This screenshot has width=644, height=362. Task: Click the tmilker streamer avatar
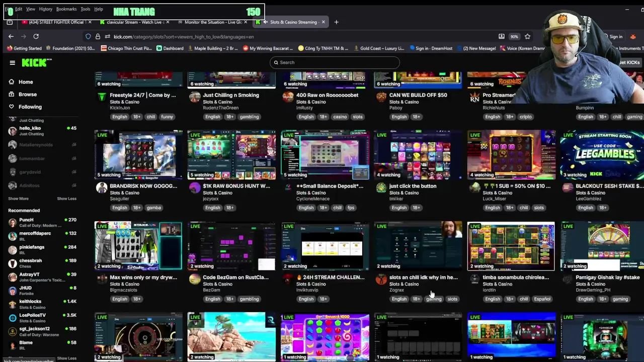click(381, 188)
